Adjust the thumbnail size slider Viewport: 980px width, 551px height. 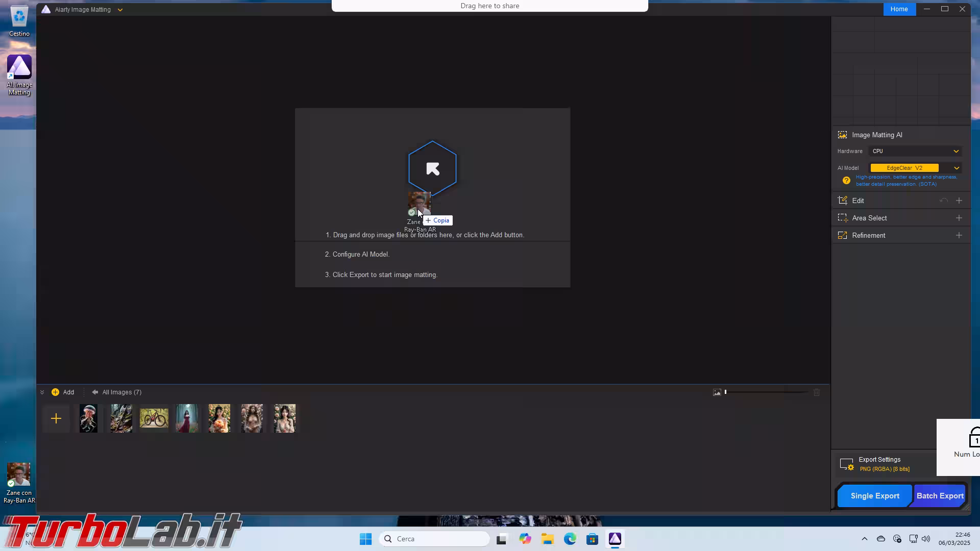pos(726,392)
